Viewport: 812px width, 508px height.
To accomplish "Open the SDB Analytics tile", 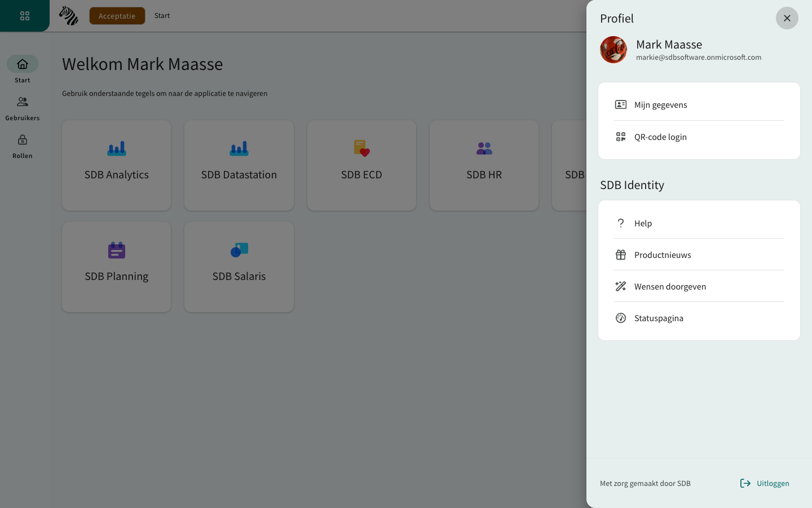I will (117, 165).
